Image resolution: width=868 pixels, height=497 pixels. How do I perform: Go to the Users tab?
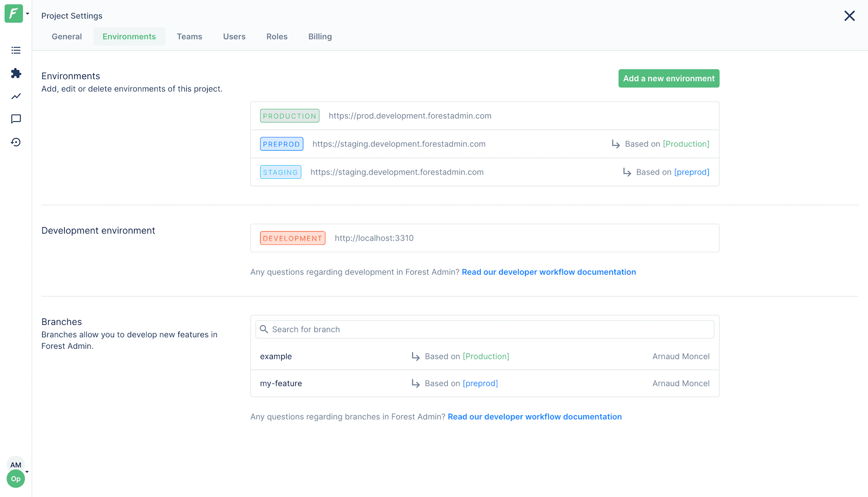(x=234, y=36)
